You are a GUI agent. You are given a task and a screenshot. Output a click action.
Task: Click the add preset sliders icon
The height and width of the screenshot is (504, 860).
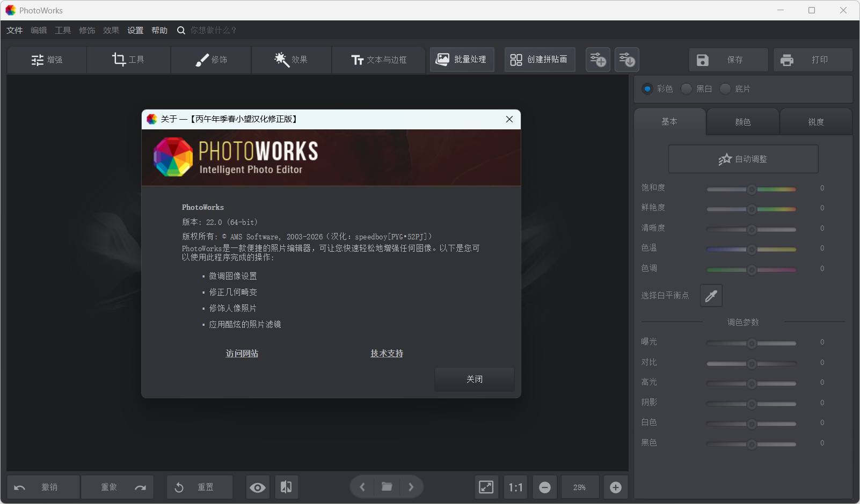(x=598, y=60)
